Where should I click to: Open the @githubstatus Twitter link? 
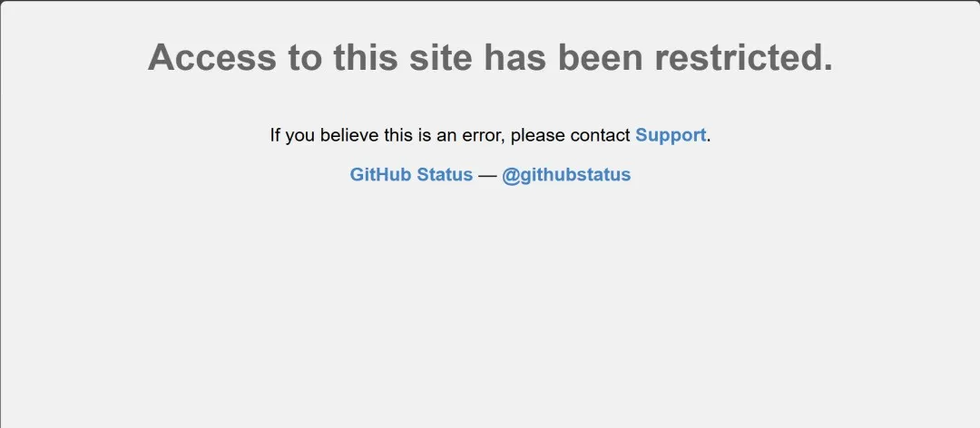(566, 174)
